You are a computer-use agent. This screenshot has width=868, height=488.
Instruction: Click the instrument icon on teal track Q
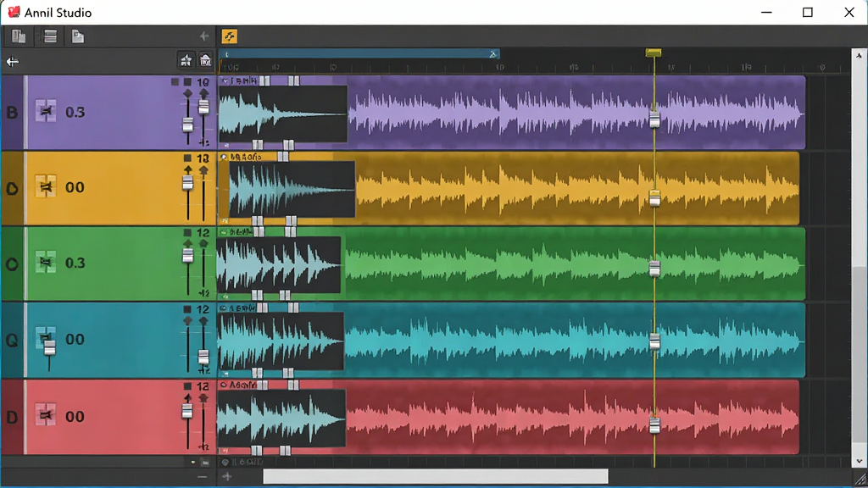click(x=46, y=337)
